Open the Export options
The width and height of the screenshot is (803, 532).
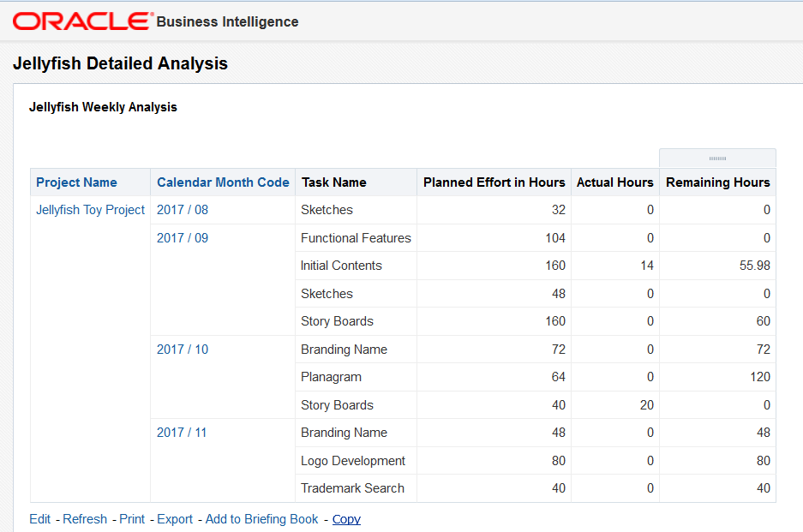point(175,519)
